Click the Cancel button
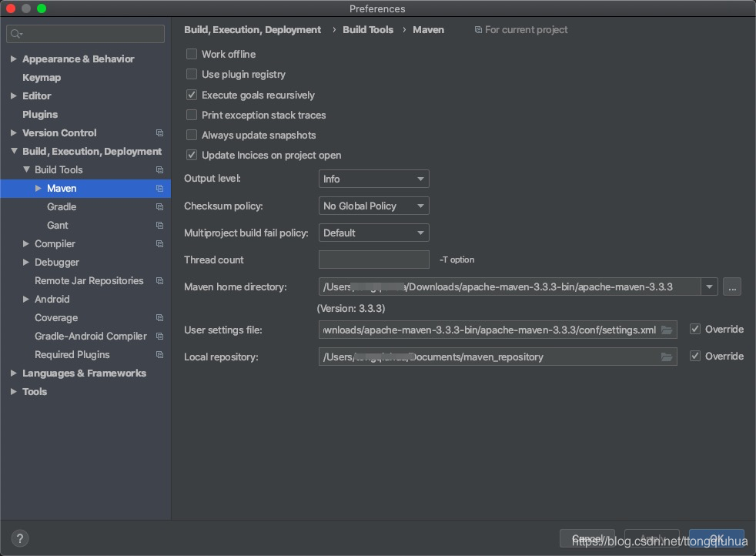Viewport: 756px width, 556px height. click(587, 538)
